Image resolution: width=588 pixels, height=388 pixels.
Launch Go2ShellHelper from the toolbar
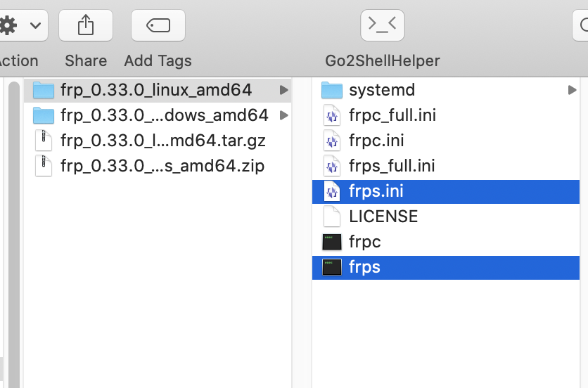382,26
